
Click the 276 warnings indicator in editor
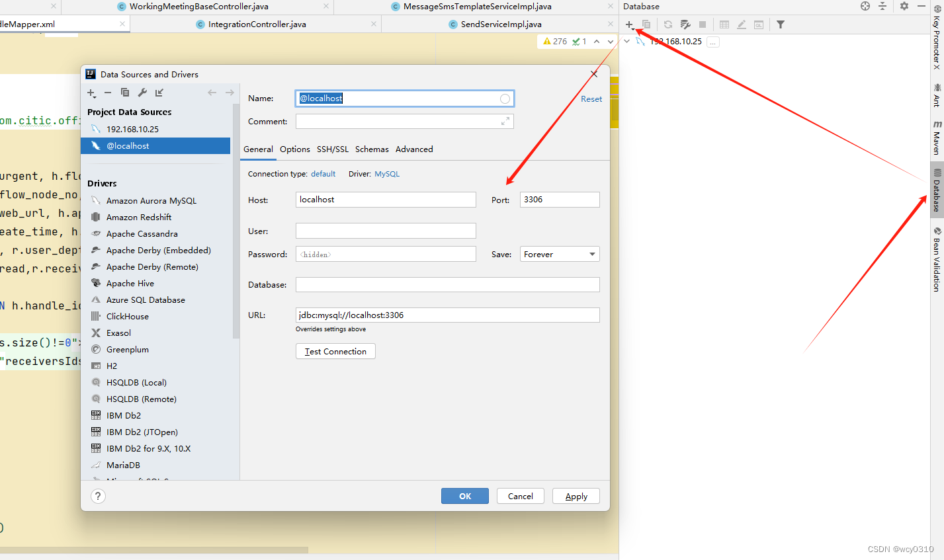pyautogui.click(x=555, y=41)
